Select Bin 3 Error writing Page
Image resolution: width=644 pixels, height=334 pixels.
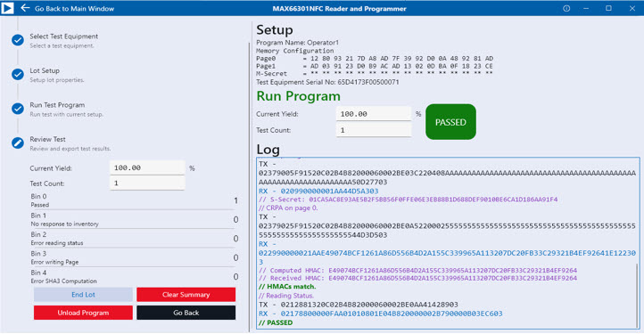click(x=134, y=257)
